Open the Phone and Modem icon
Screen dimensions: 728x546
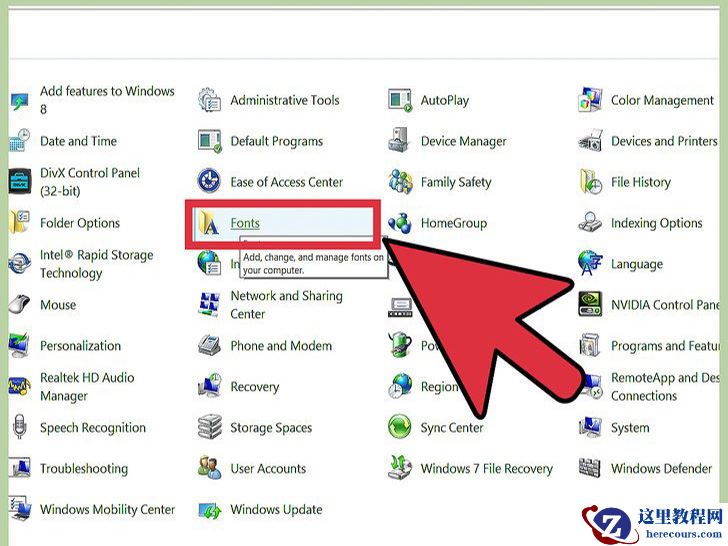coord(209,346)
